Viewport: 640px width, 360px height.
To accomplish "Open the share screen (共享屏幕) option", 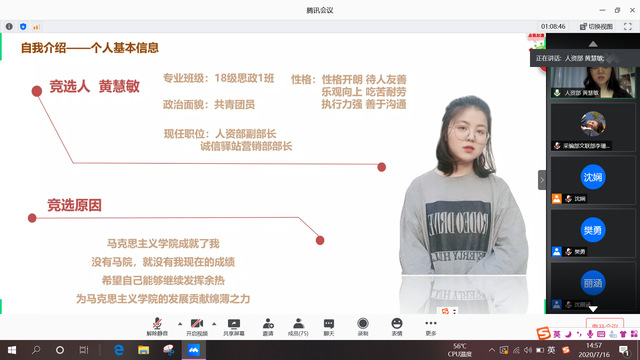I will pyautogui.click(x=234, y=327).
